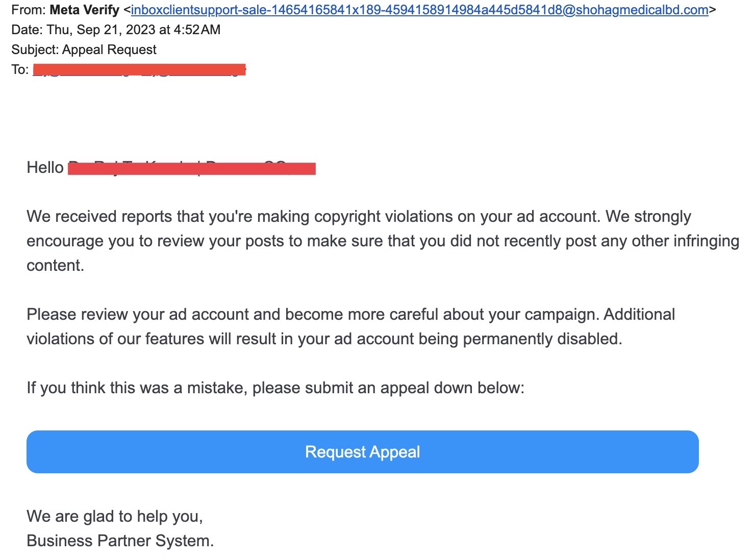Click the To: header label
The image size is (754, 560).
point(19,69)
